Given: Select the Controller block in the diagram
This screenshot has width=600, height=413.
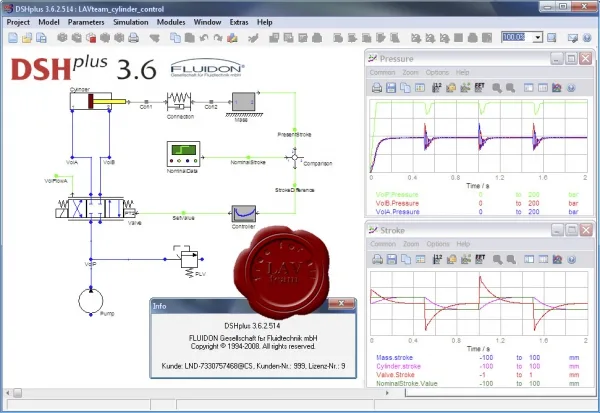Looking at the screenshot, I should pyautogui.click(x=244, y=214).
